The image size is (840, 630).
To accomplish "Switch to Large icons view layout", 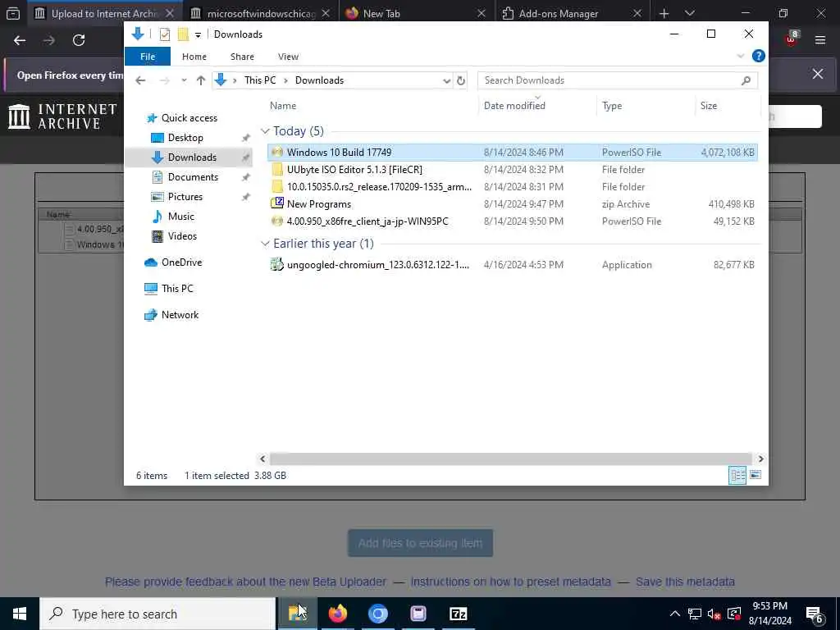I will coord(755,475).
